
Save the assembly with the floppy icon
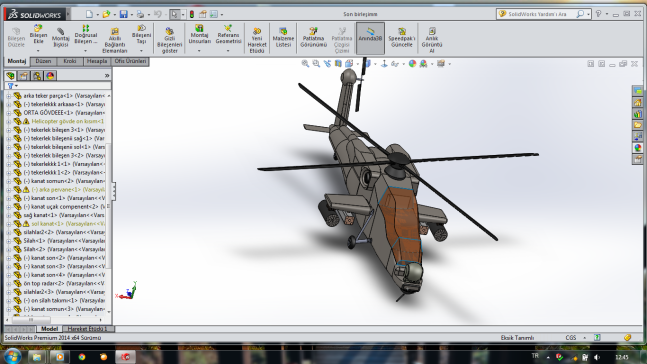pyautogui.click(x=123, y=14)
